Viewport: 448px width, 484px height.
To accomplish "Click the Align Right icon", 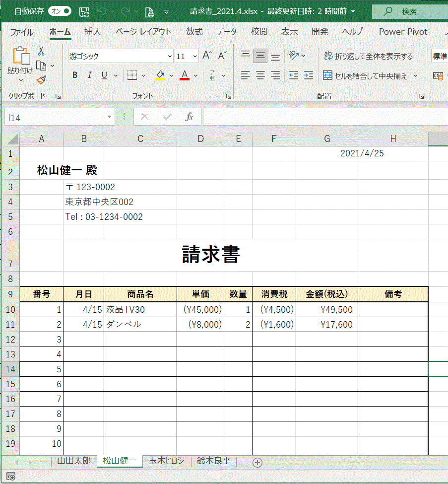I will 275,75.
